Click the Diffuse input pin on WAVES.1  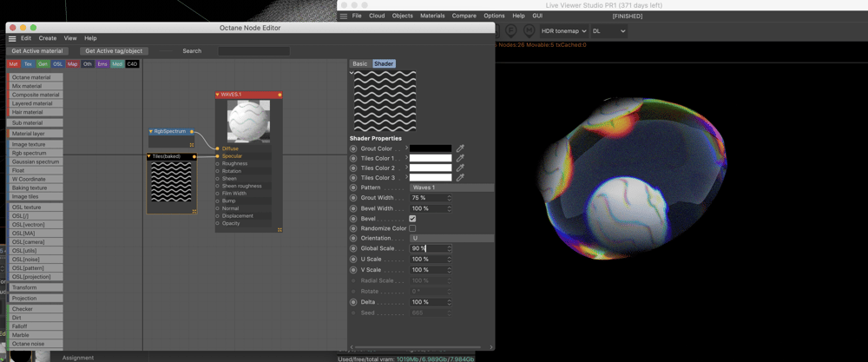pos(218,148)
